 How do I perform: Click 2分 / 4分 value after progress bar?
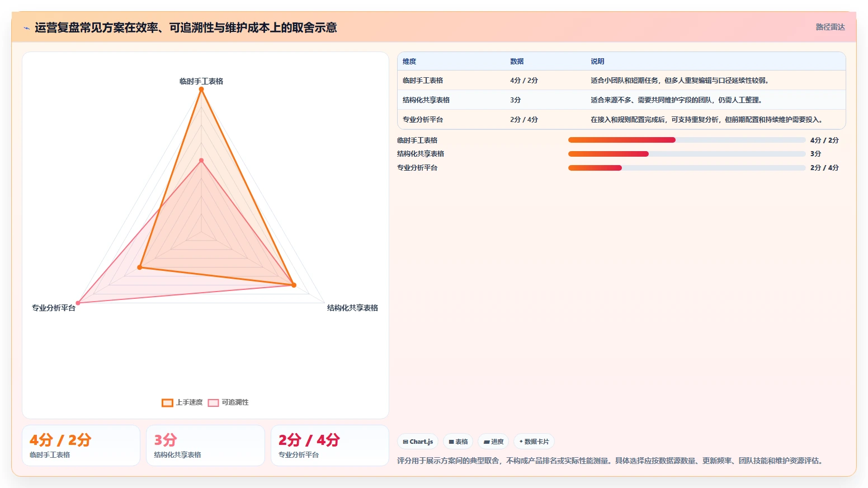pyautogui.click(x=824, y=168)
